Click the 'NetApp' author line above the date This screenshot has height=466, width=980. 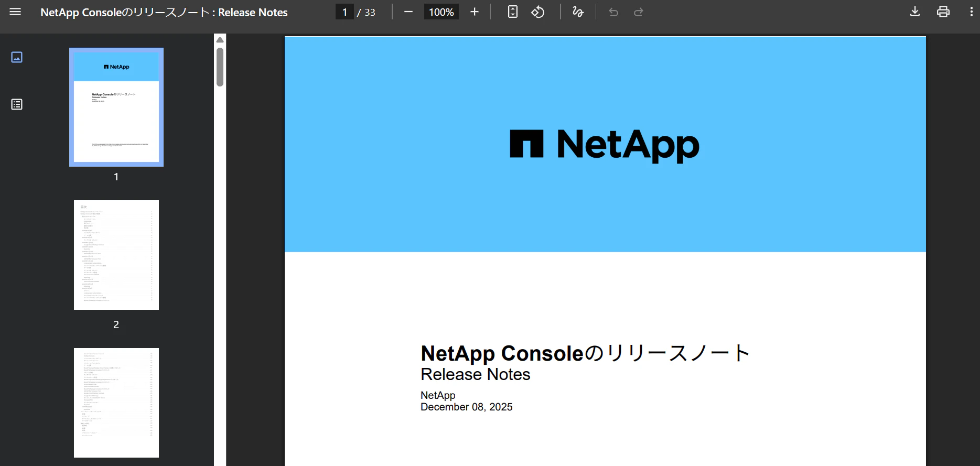[x=438, y=395]
